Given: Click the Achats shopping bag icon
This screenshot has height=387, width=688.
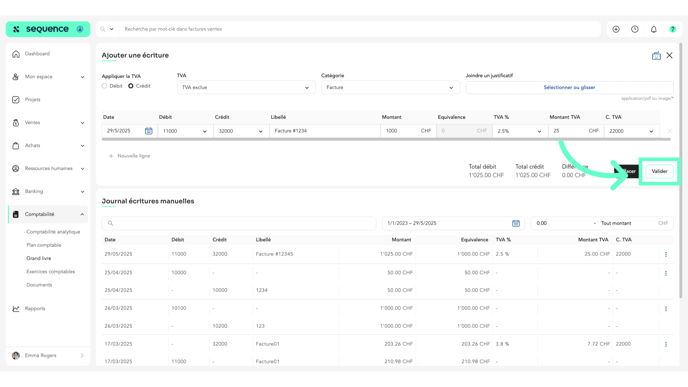Looking at the screenshot, I should 16,146.
